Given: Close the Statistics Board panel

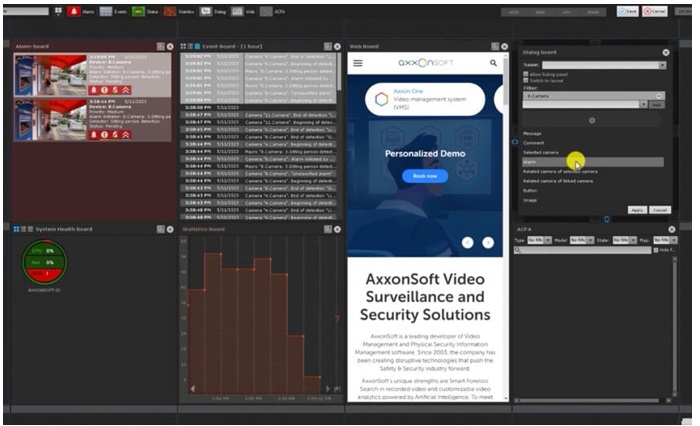Looking at the screenshot, I should pos(338,229).
